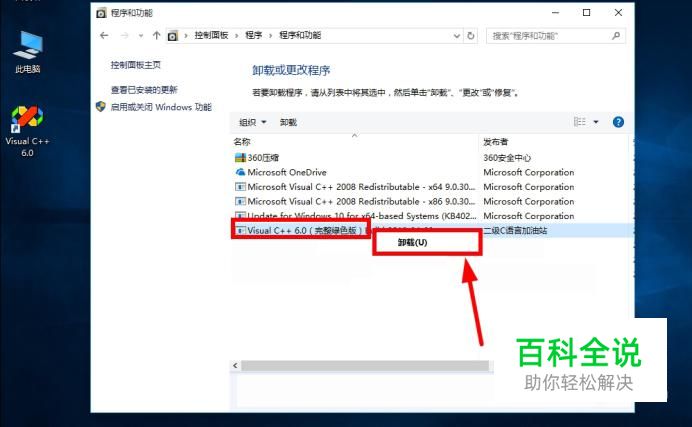Screen dimensions: 692x427
Task: Click icon of Visual C++ 2008 x86 entry
Action: click(x=240, y=201)
